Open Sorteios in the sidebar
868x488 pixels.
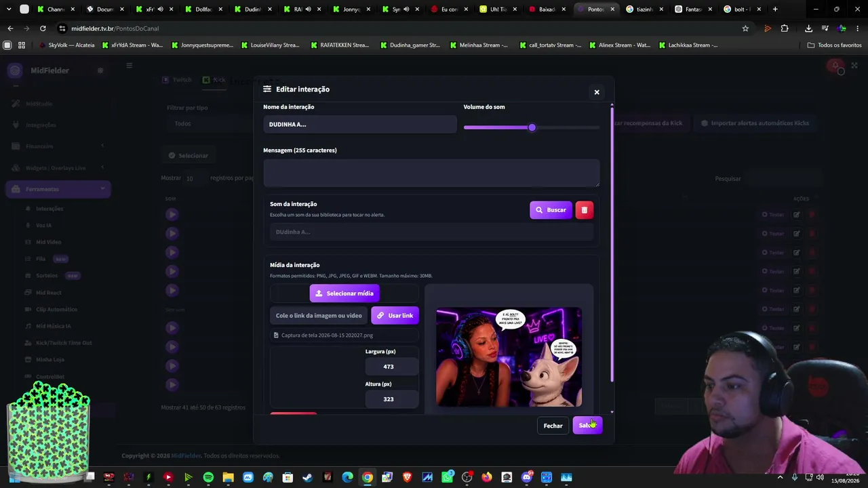click(47, 276)
